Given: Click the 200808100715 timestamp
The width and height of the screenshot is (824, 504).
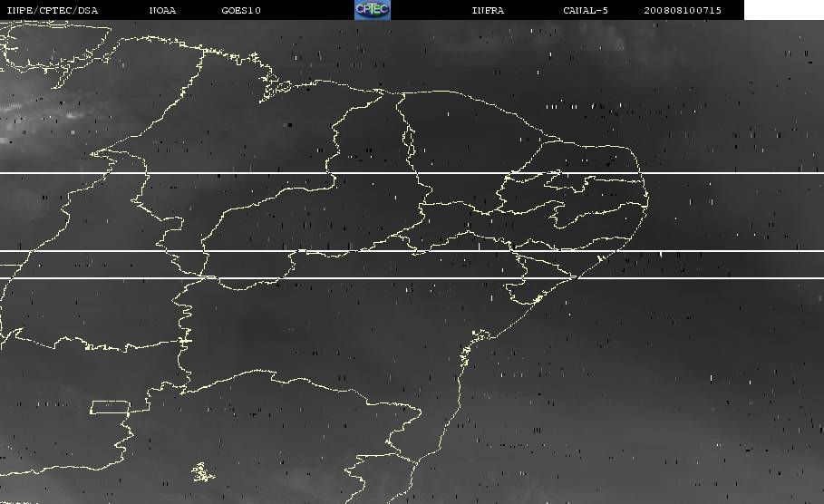Looking at the screenshot, I should [x=683, y=11].
